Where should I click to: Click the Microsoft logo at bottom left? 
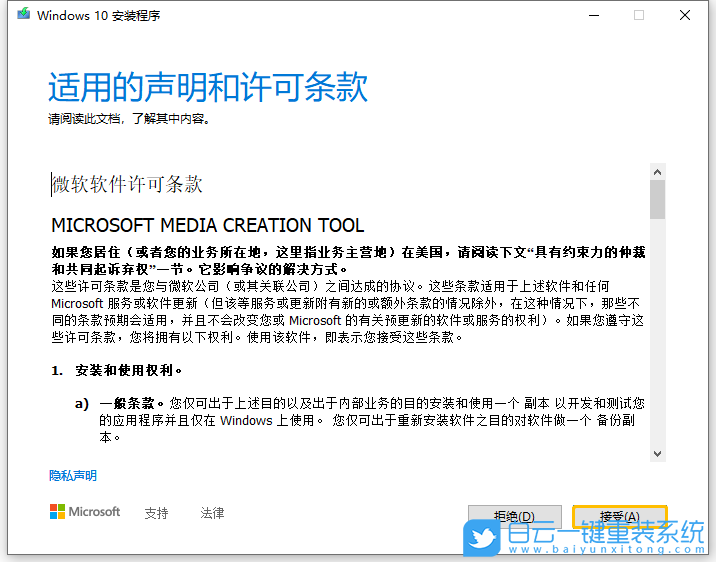(85, 512)
